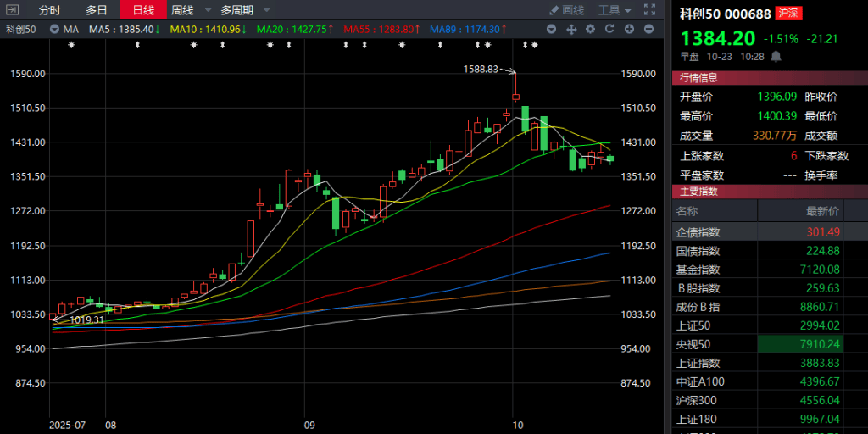Open the 工具 tools dropdown
The width and height of the screenshot is (868, 434).
[x=615, y=10]
